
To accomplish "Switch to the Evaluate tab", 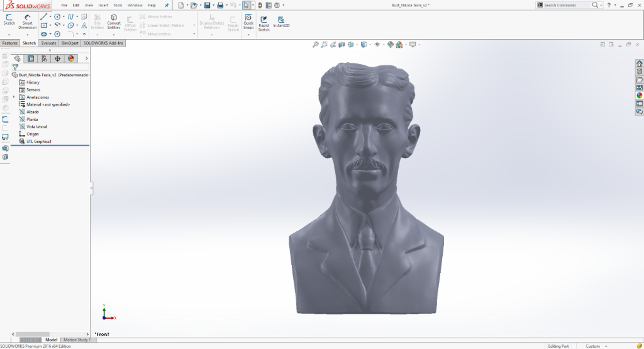I will [x=48, y=43].
